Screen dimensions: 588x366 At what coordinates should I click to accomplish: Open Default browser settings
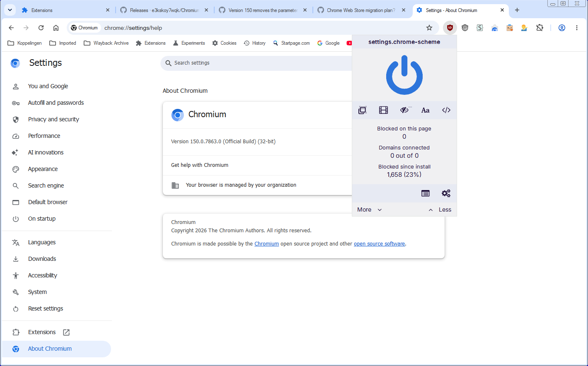(56, 202)
